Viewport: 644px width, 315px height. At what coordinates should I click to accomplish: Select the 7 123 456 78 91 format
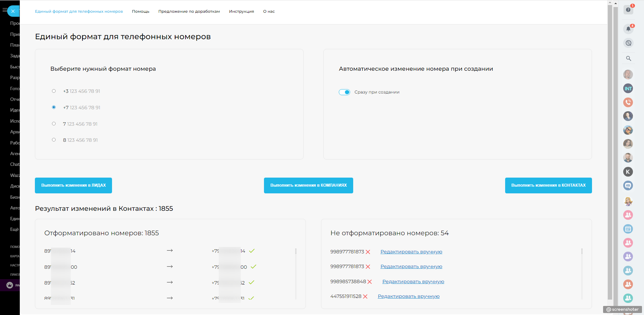(54, 124)
